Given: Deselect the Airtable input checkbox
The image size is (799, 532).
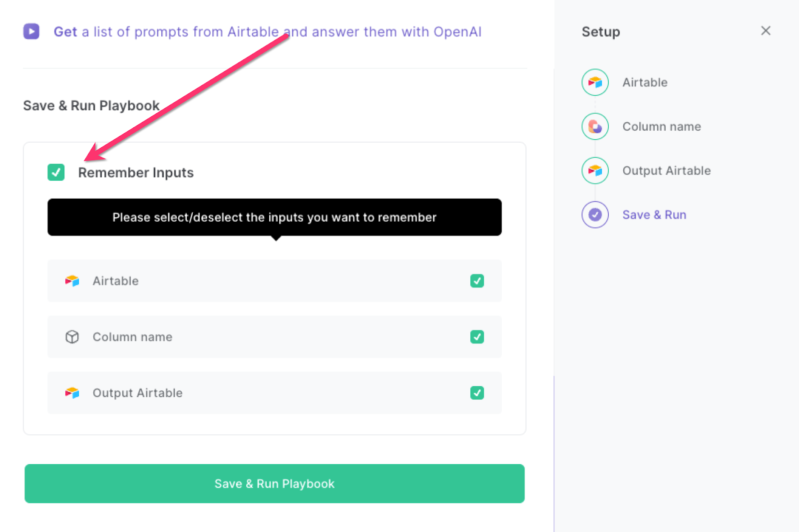Looking at the screenshot, I should pyautogui.click(x=477, y=281).
